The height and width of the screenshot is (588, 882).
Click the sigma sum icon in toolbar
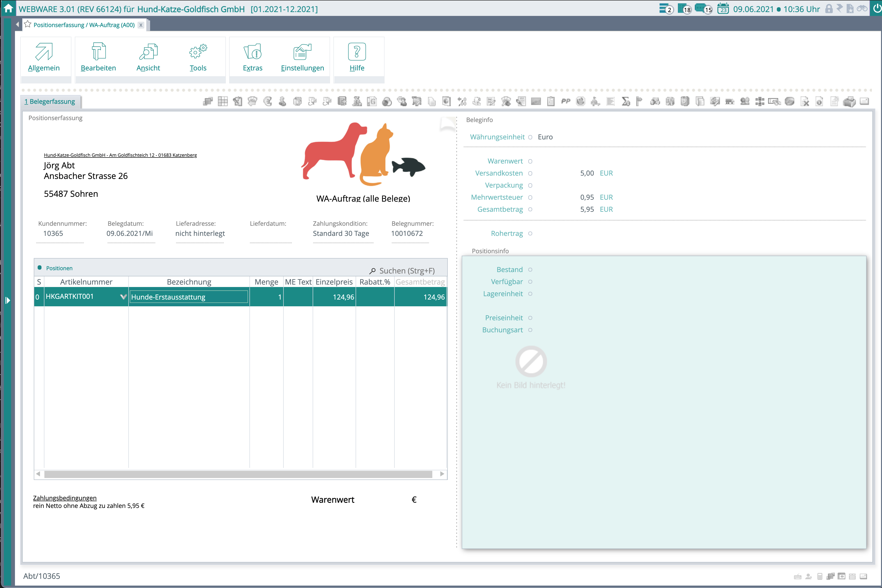626,102
